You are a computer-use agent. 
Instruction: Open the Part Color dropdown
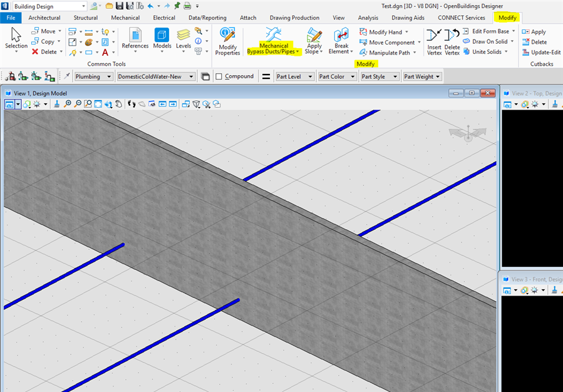336,76
